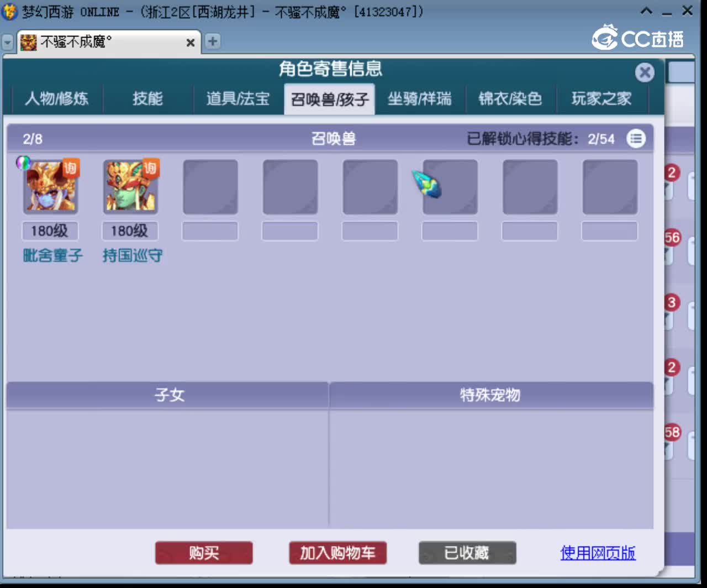
Task: Click the 购买 button
Action: click(x=204, y=553)
